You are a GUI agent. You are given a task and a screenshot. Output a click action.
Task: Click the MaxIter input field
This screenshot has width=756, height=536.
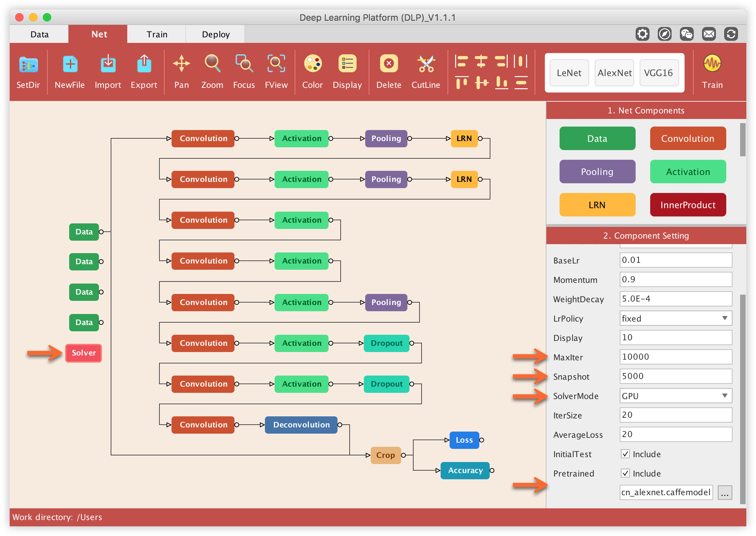675,357
